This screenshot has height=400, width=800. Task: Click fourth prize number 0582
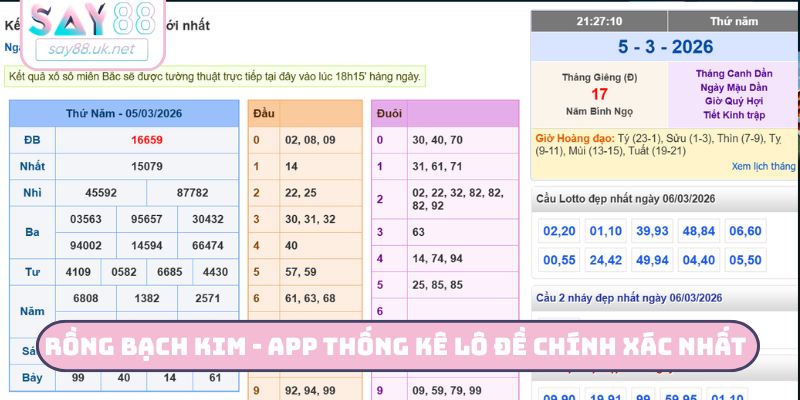124,272
